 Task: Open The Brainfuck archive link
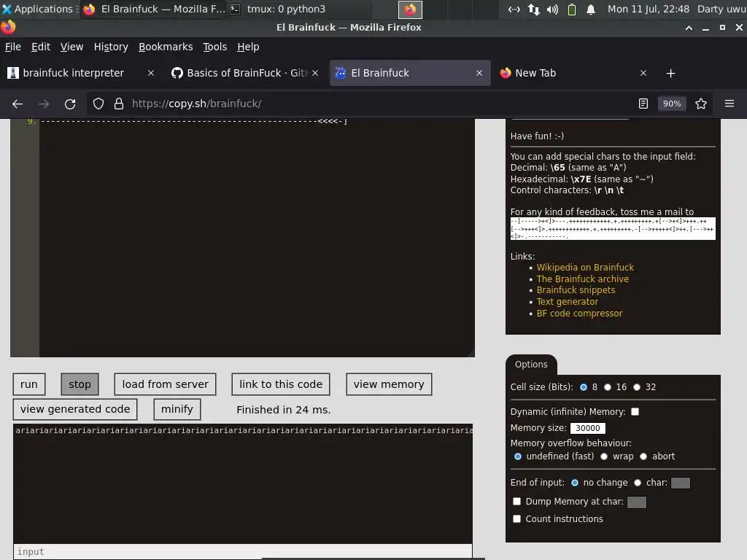coord(583,279)
